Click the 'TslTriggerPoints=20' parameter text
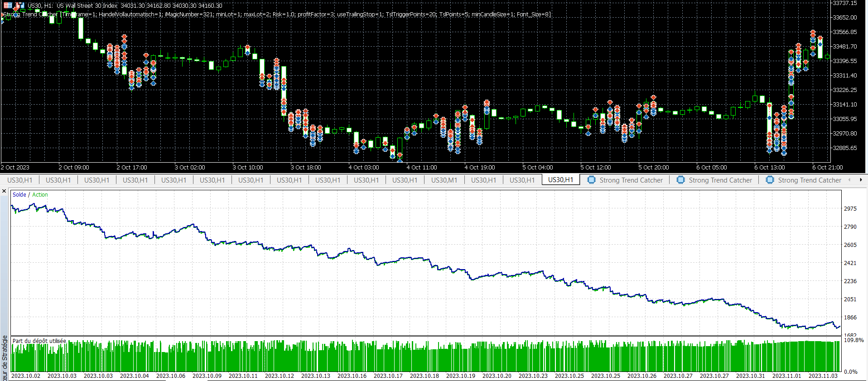This screenshot has width=868, height=381. click(411, 14)
